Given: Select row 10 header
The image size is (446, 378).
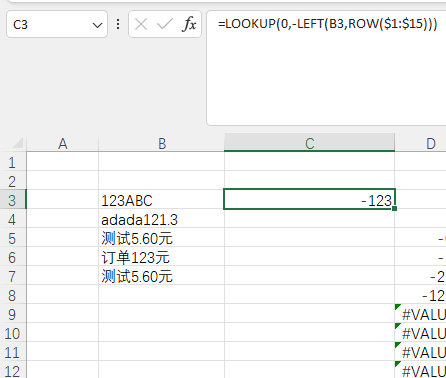Looking at the screenshot, I should coord(12,333).
